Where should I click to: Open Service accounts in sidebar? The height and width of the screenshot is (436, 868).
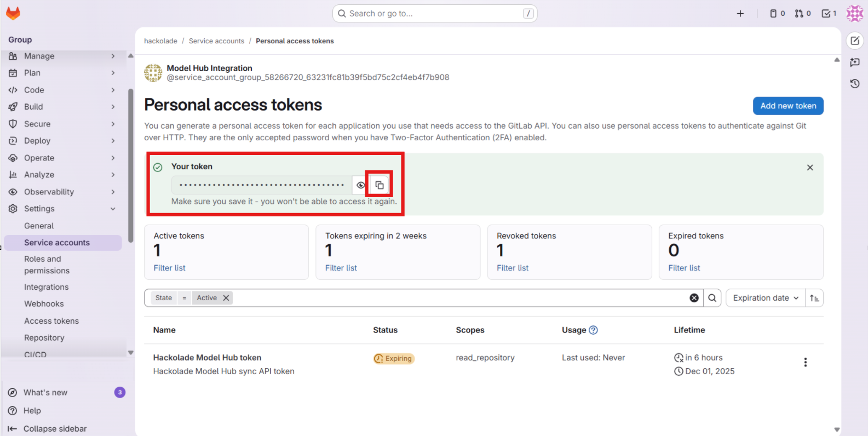coord(63,243)
